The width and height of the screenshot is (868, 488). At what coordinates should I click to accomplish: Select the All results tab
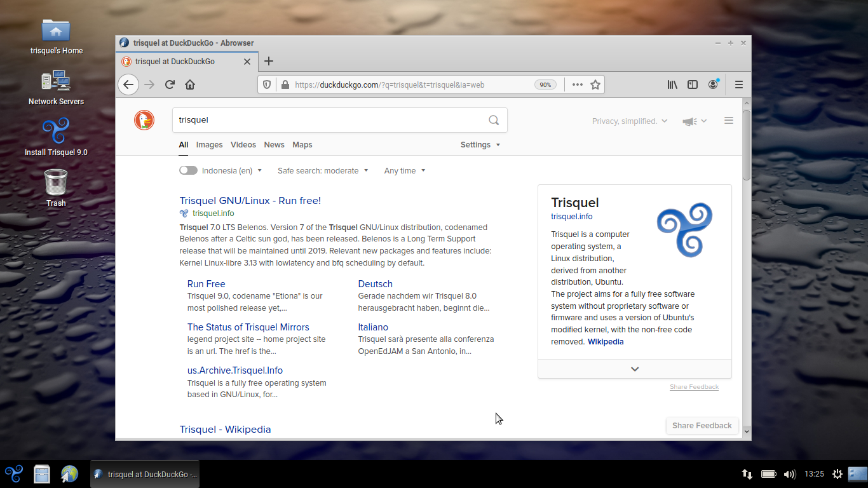[184, 145]
